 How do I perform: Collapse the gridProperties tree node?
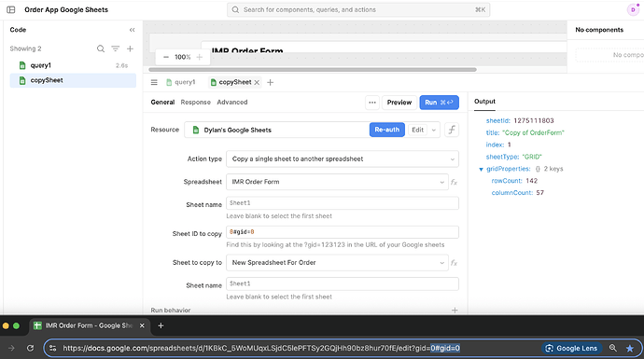click(481, 169)
